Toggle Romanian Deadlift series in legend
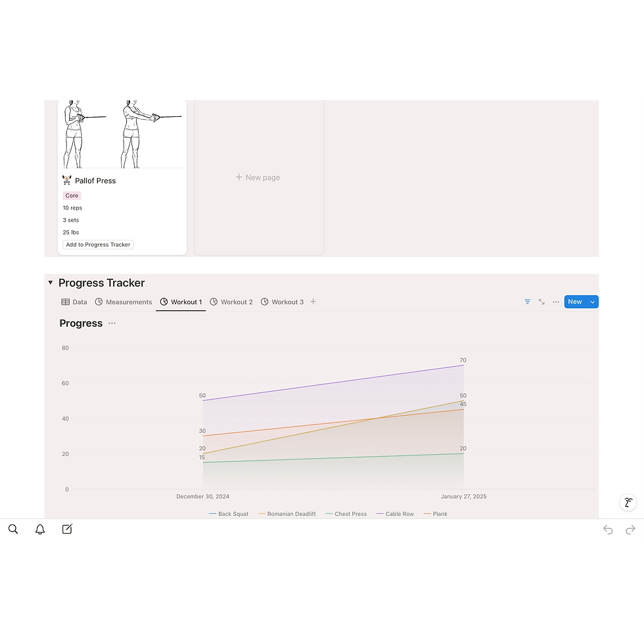This screenshot has width=644, height=644. tap(287, 514)
